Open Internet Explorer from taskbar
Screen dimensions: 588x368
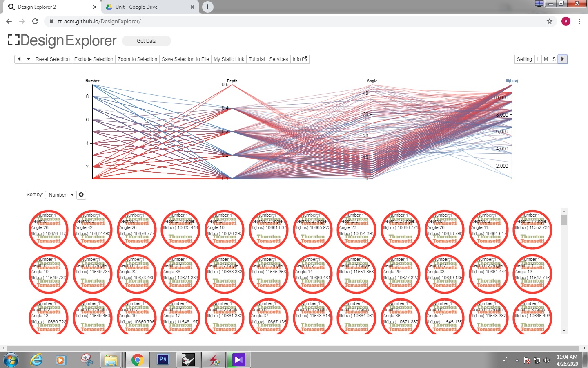tap(37, 360)
